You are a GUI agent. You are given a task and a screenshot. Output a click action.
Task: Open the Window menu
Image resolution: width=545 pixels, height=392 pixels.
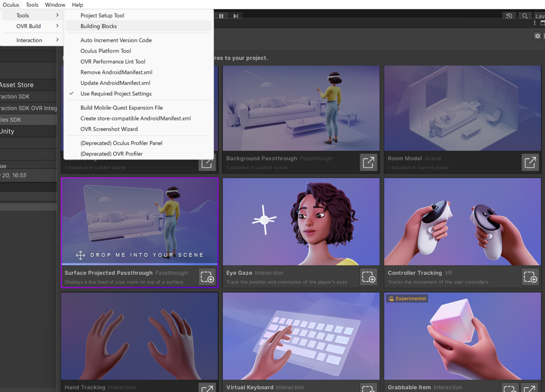55,5
